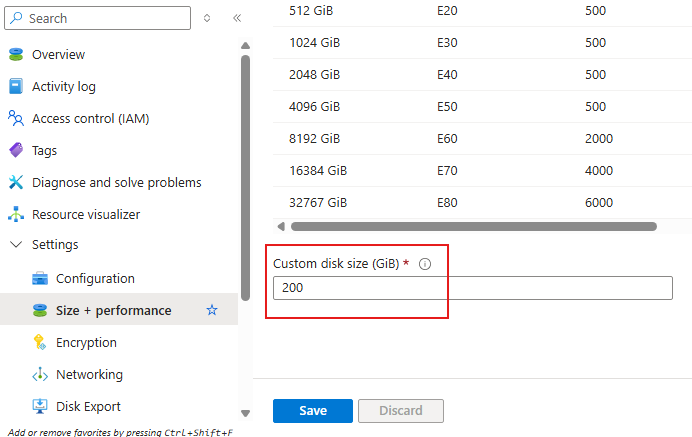
Task: Open the Activity log icon
Action: (16, 86)
